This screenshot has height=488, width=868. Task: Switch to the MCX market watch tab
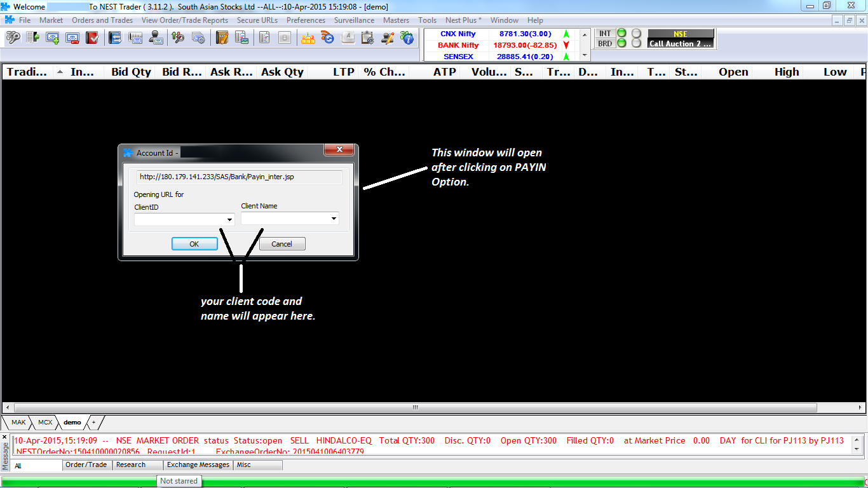click(45, 423)
